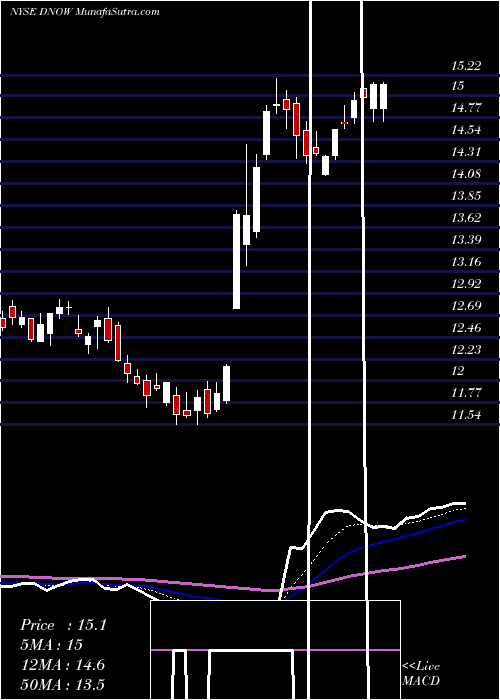Click the 11.77 price axis label
The width and height of the screenshot is (500, 700).
pyautogui.click(x=466, y=393)
